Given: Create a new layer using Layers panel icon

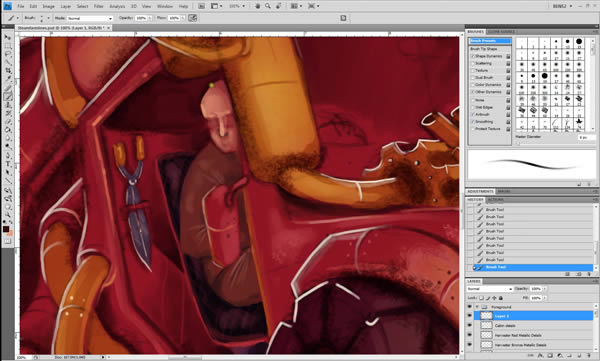Looking at the screenshot, I should point(579,356).
